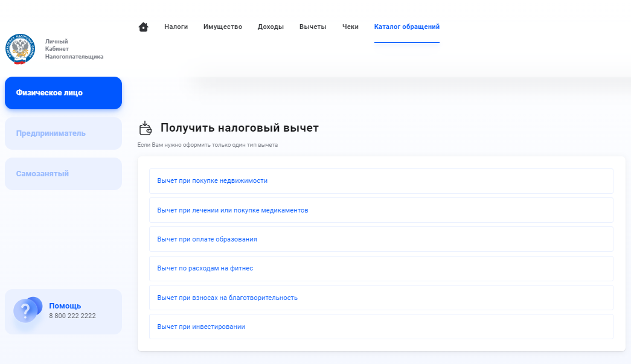Image resolution: width=631 pixels, height=364 pixels.
Task: Click the wallet icon beside tax deduction heading
Action: point(145,128)
